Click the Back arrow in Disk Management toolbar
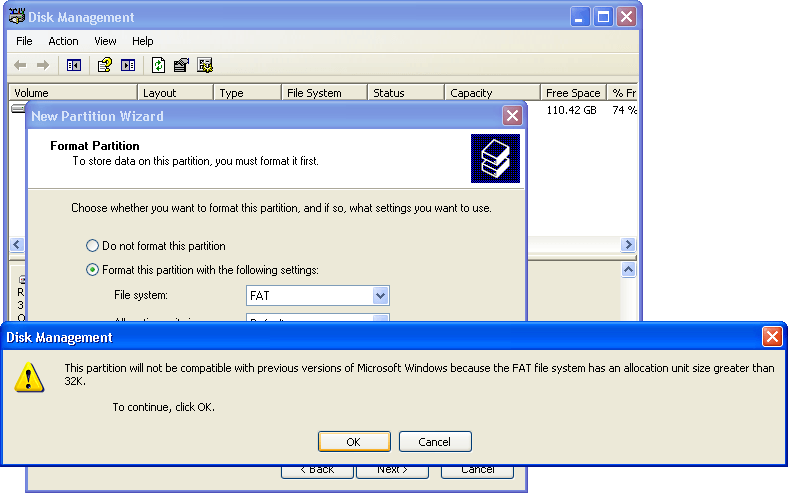Viewport: 788px width, 493px height. coord(20,65)
